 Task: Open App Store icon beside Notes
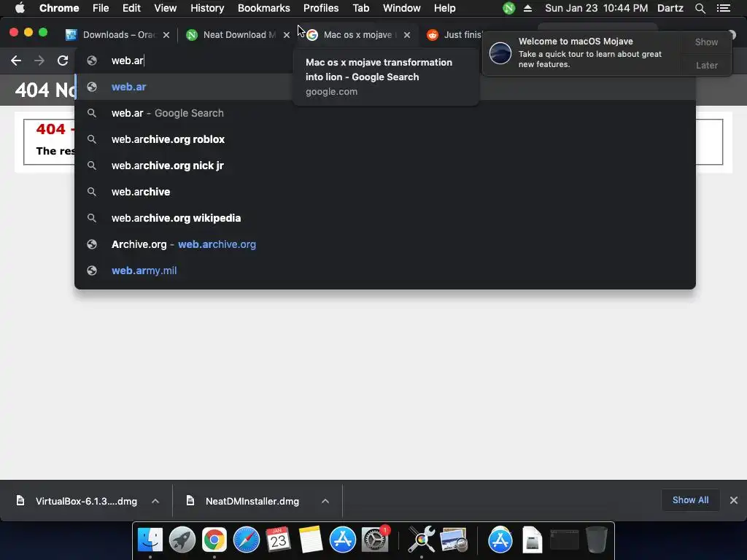pyautogui.click(x=343, y=540)
